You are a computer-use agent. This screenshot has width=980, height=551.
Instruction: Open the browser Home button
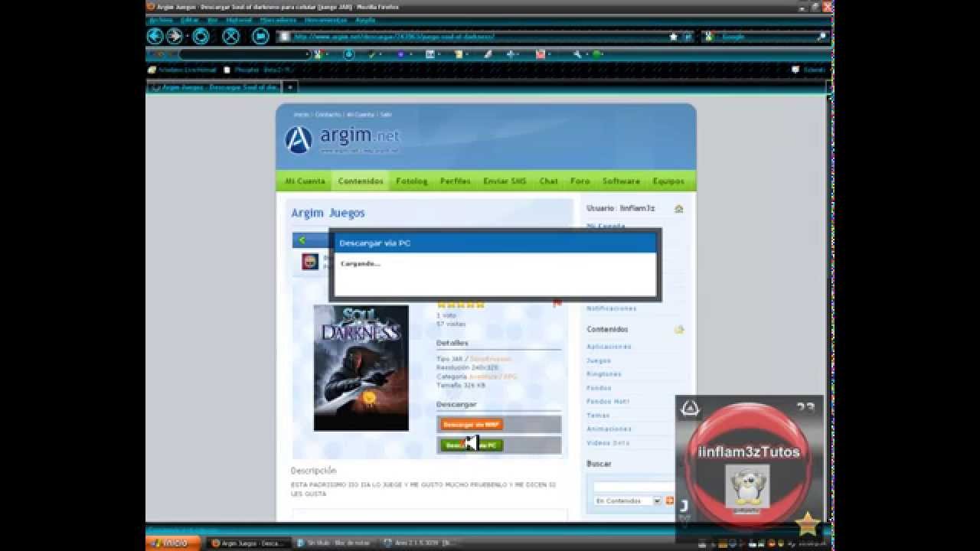[x=260, y=36]
